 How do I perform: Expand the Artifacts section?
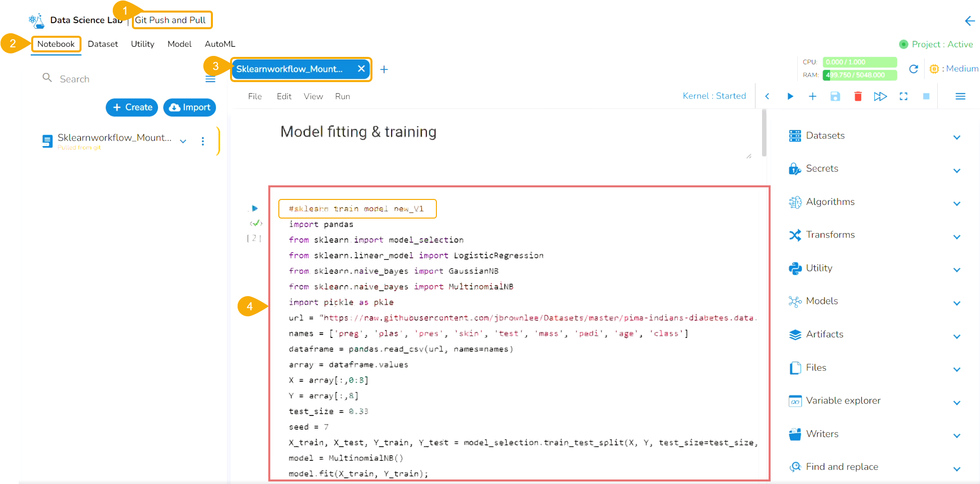pos(957,336)
